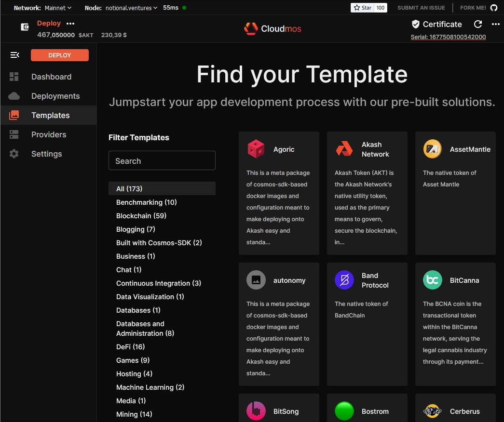Image resolution: width=504 pixels, height=422 pixels.
Task: Click FORK ME! link
Action: click(473, 8)
